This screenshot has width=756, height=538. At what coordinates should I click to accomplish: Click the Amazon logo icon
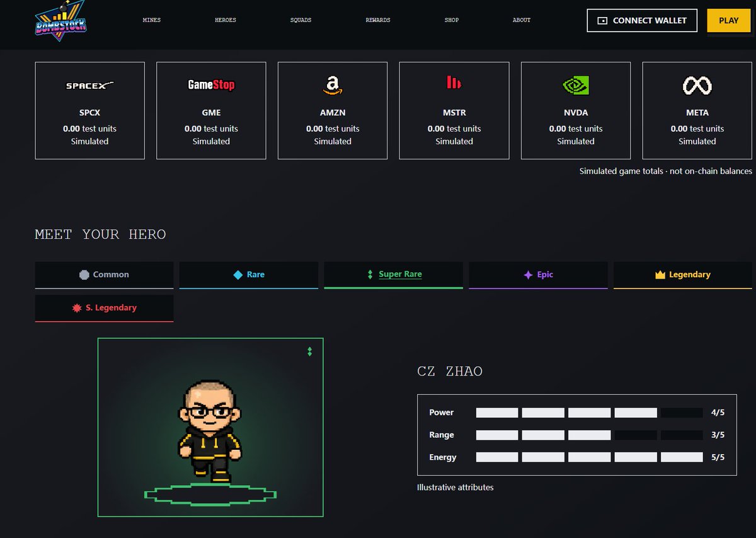tap(333, 85)
